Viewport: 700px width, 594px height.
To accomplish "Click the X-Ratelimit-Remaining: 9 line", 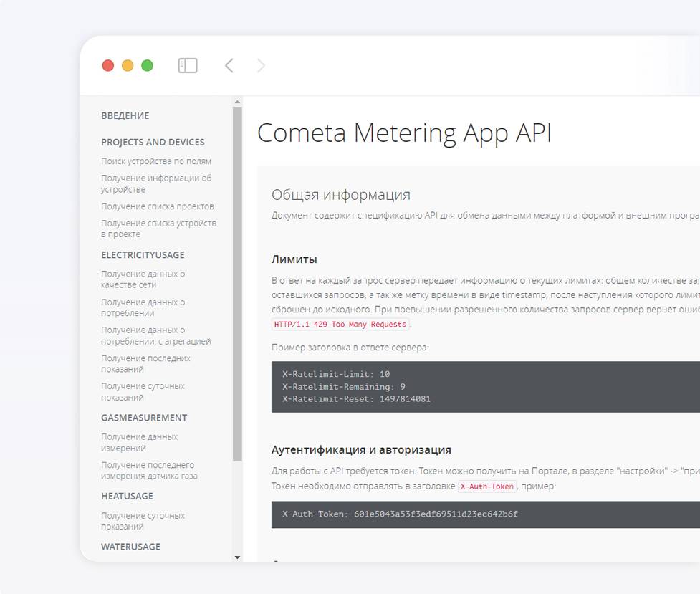I will tap(344, 387).
